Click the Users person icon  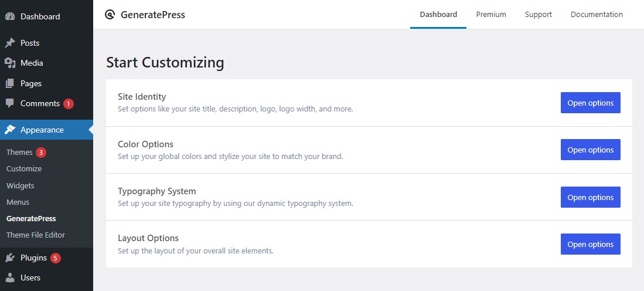tap(10, 278)
